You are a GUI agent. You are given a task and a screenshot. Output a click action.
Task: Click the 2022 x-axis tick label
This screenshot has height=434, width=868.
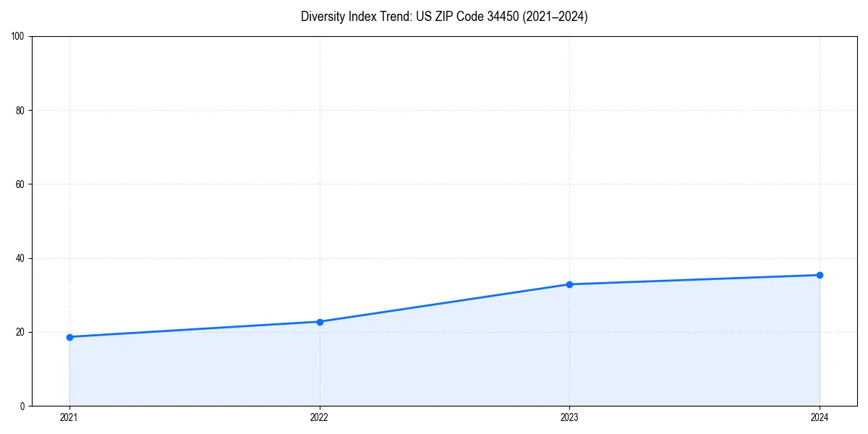pos(320,417)
